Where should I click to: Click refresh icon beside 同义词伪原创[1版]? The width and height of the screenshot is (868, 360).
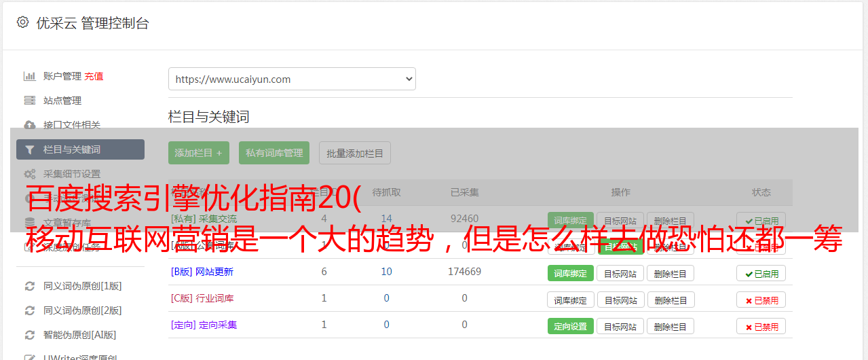30,286
